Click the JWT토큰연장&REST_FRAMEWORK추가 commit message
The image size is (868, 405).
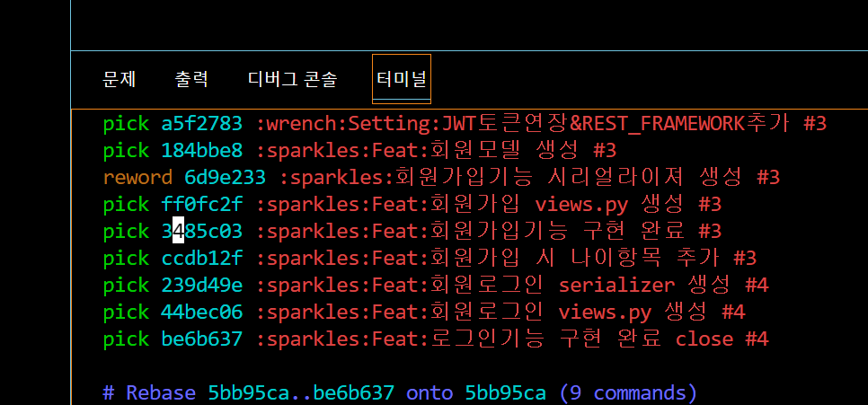click(x=614, y=123)
